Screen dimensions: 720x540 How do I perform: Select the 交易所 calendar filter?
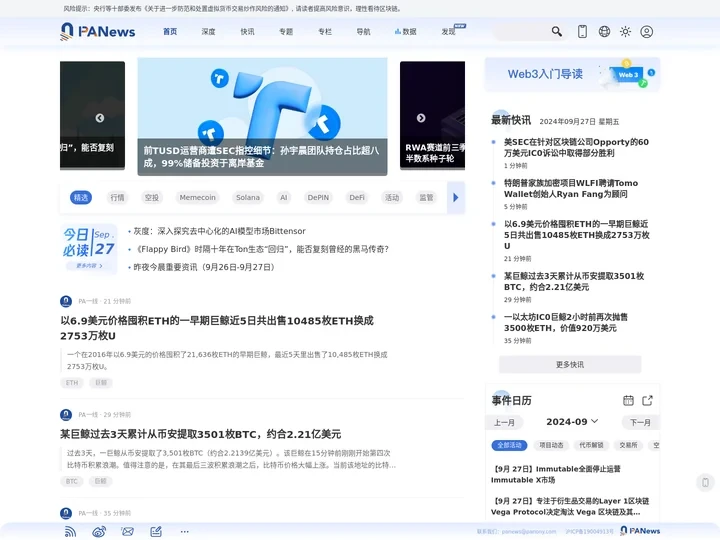click(x=628, y=445)
